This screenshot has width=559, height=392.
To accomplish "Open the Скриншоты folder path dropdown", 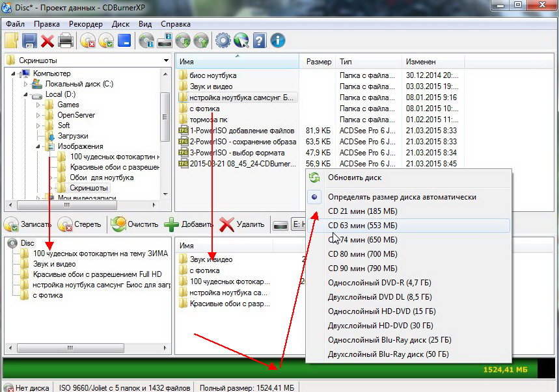I will tap(166, 60).
